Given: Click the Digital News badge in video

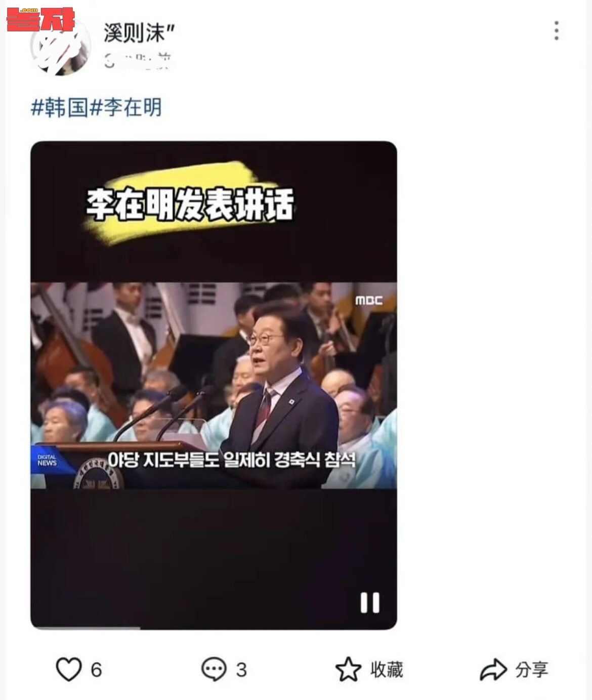Looking at the screenshot, I should point(47,460).
